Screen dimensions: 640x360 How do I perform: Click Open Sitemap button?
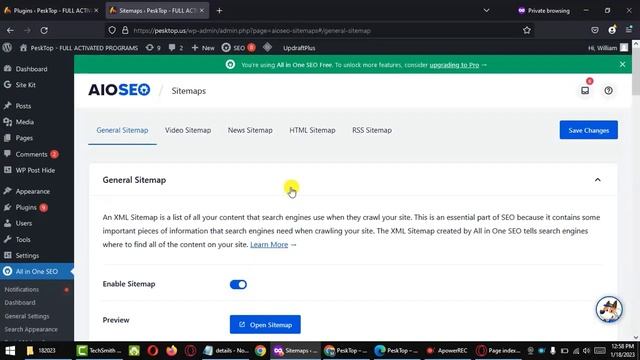pyautogui.click(x=265, y=324)
